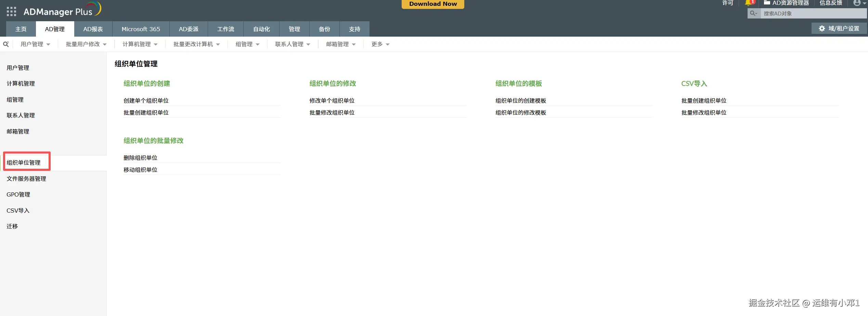Click the search icon in the submenu bar
Screen dimensions: 868x316
tap(6, 44)
